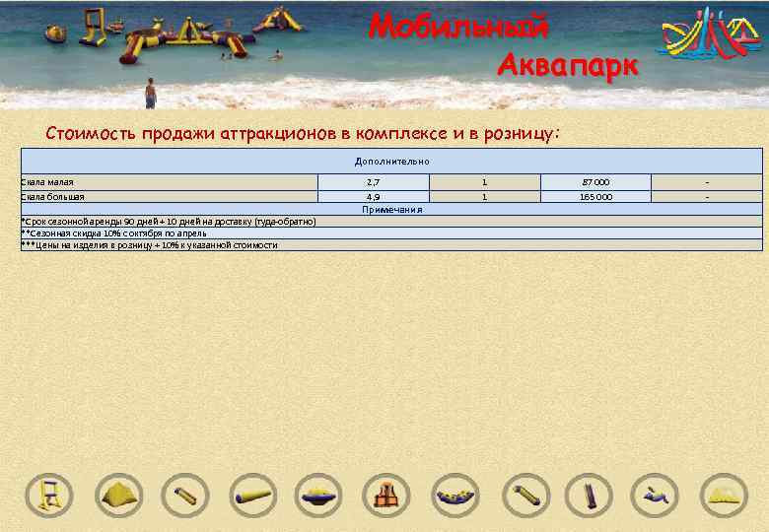Screen dimensions: 769x532
Task: Click the 'Дополнительно' table header
Action: click(x=391, y=162)
